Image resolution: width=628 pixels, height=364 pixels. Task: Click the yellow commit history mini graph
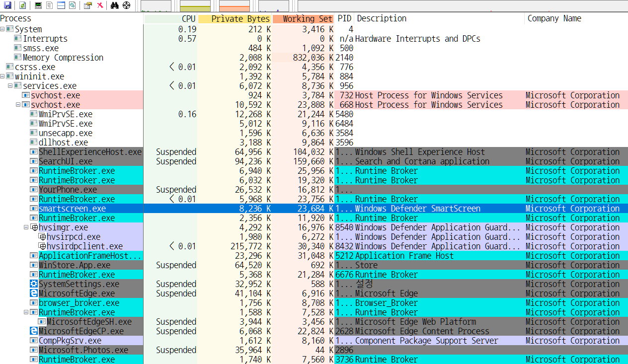click(195, 6)
